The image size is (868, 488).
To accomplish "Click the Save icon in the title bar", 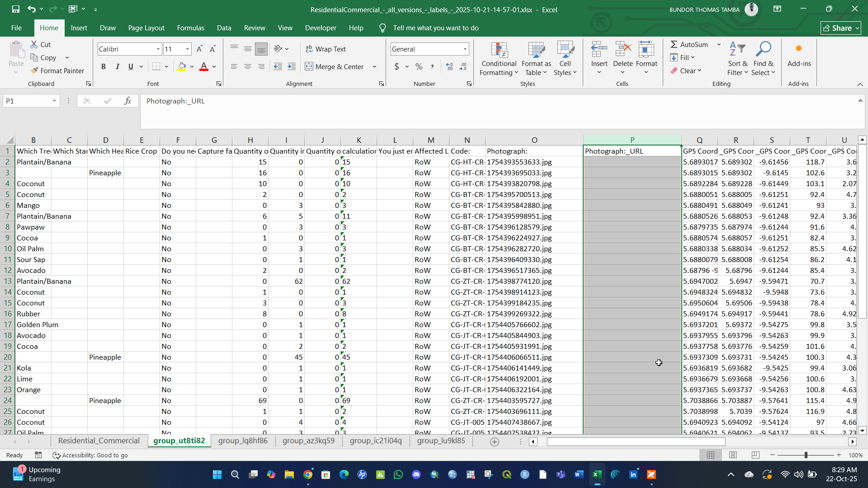I will (15, 9).
